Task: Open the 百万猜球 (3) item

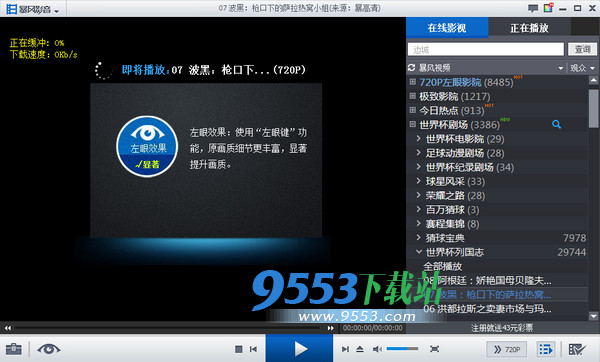Action: point(452,210)
